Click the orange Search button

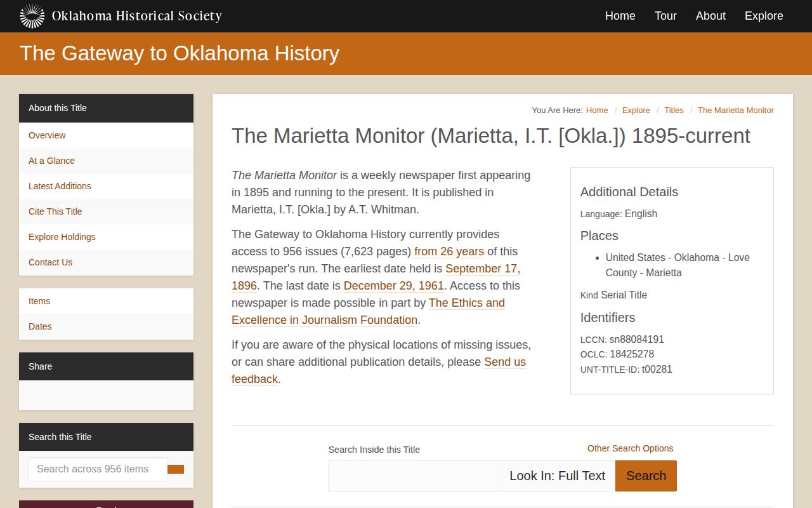646,476
